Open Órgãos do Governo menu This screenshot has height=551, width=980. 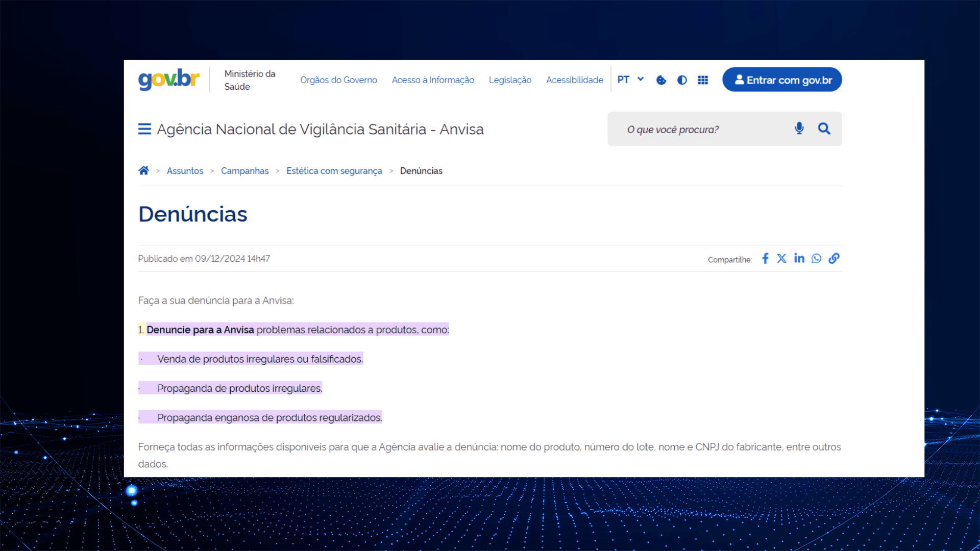pyautogui.click(x=338, y=80)
